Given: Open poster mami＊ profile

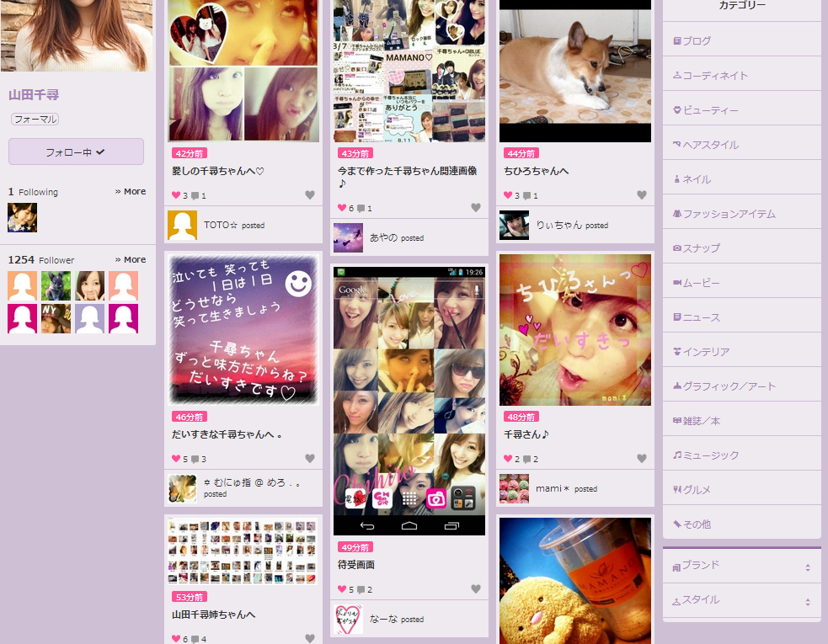Looking at the screenshot, I should 553,488.
